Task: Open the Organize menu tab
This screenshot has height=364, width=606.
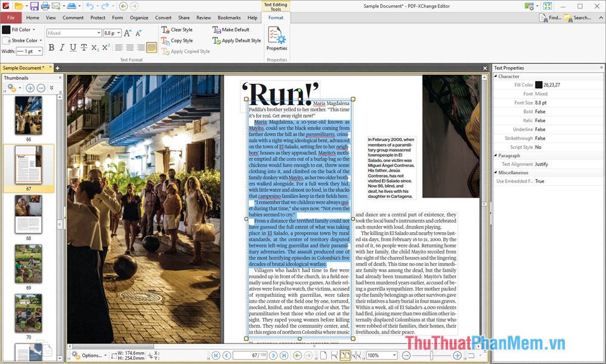Action: [x=139, y=18]
